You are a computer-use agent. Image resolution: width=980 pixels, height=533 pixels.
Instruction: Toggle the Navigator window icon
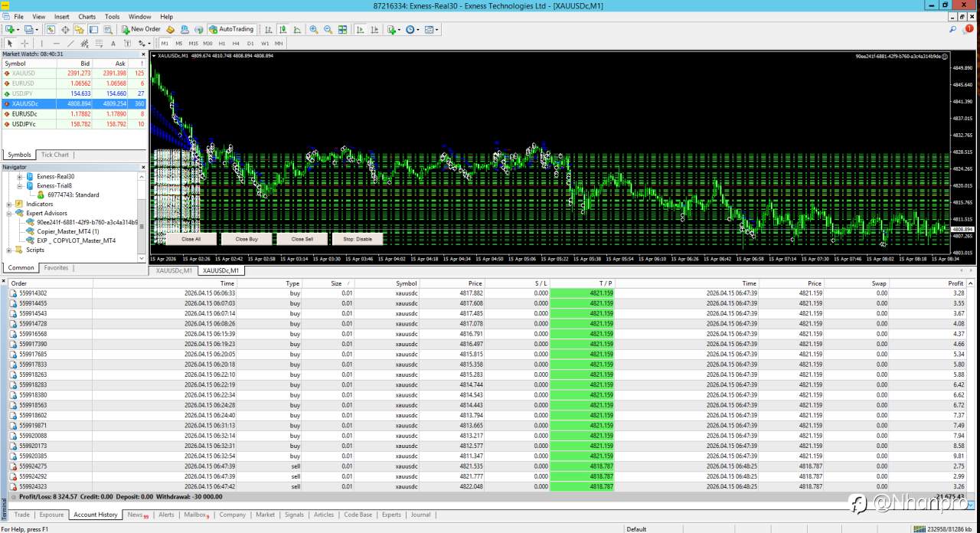point(79,29)
